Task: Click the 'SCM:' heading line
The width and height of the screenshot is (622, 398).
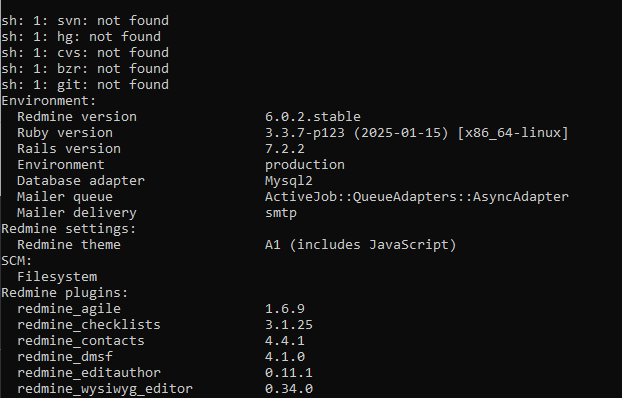Action: point(17,261)
